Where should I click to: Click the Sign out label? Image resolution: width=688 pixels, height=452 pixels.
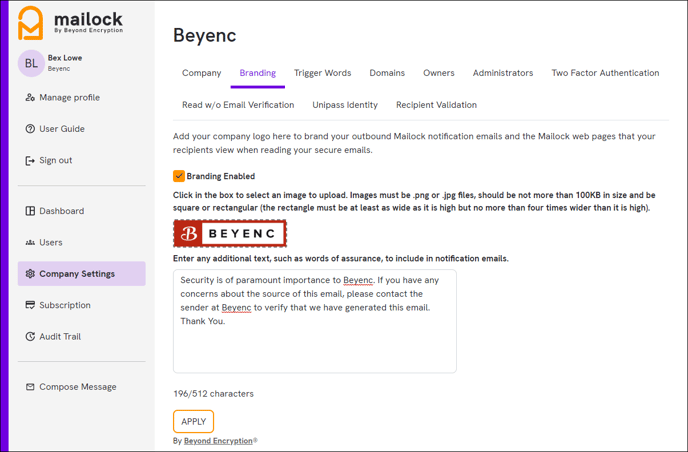coord(56,161)
